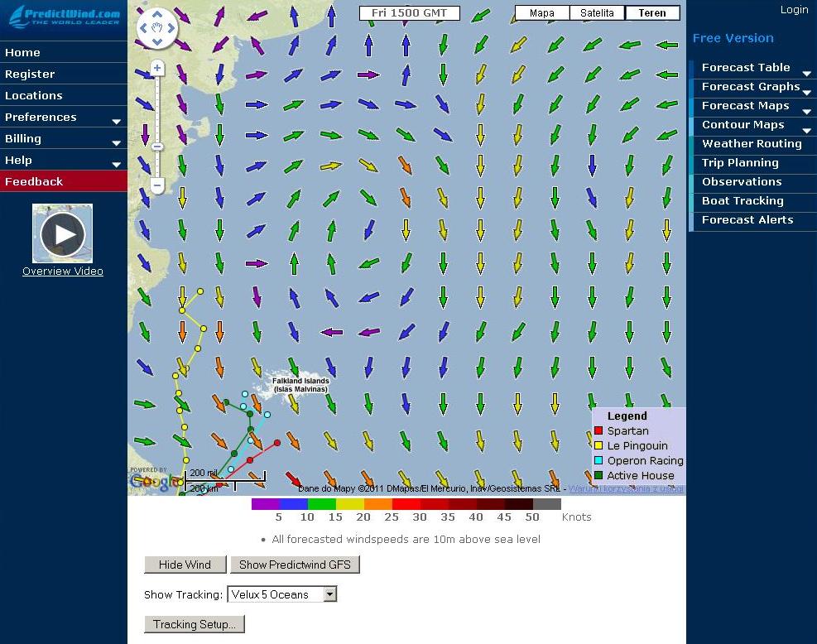Open Forecast Table section
This screenshot has width=817, height=644.
(x=753, y=68)
